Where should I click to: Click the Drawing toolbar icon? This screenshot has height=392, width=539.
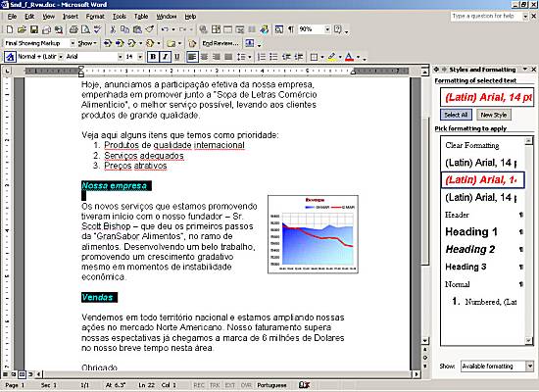point(265,29)
